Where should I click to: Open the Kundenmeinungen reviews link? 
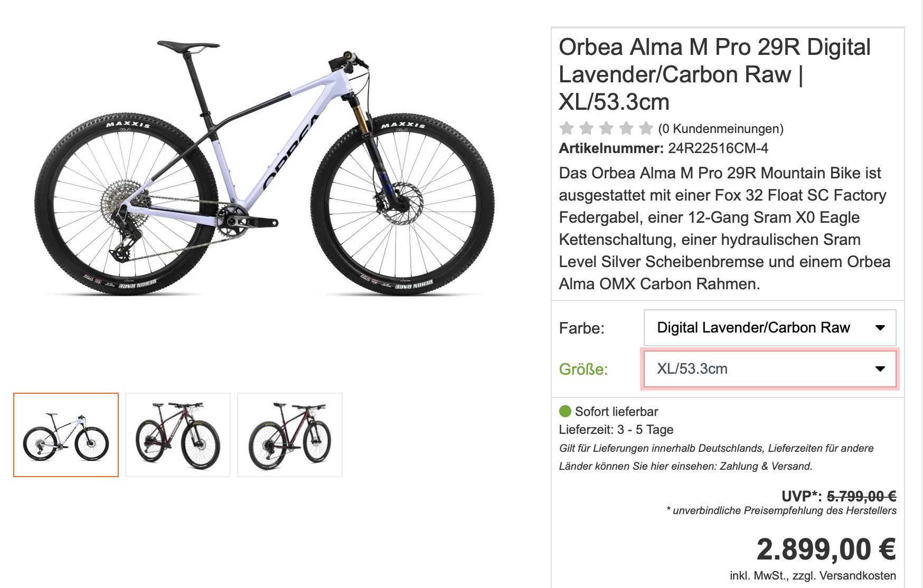click(x=720, y=129)
